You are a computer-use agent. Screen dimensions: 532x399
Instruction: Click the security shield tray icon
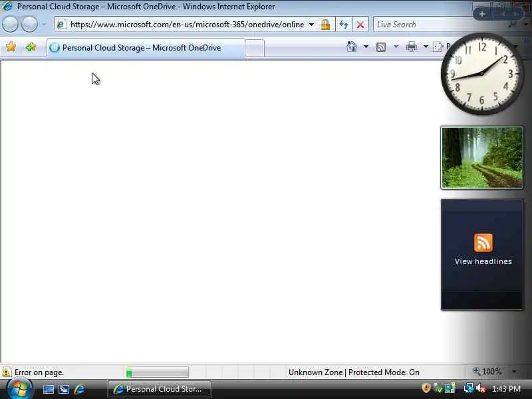pyautogui.click(x=426, y=388)
